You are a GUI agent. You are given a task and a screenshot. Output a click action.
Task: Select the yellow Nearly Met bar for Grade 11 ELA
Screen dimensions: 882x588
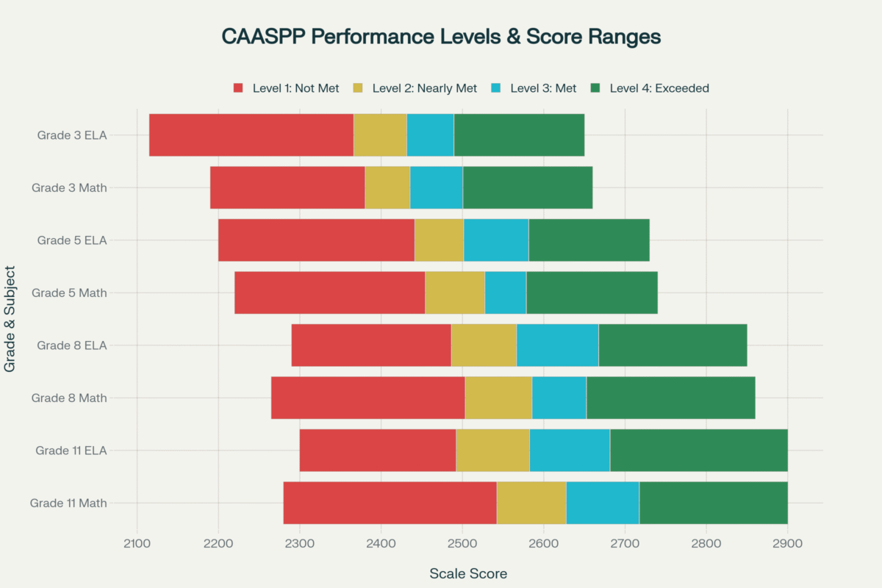(x=493, y=451)
